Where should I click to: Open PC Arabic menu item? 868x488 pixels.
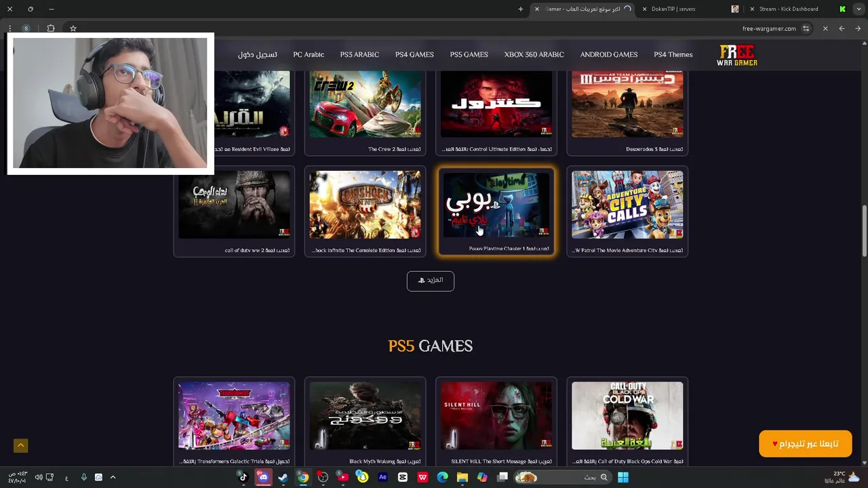(309, 54)
